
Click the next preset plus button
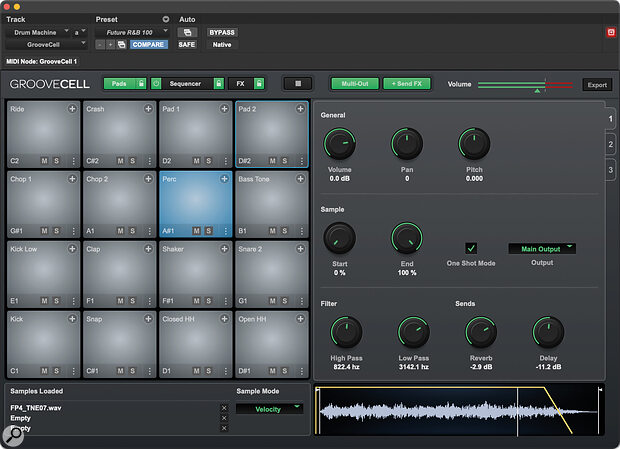coord(110,45)
